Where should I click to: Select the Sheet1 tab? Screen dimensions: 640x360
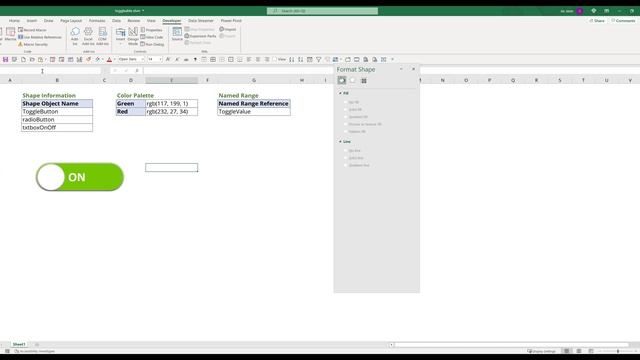pyautogui.click(x=19, y=344)
